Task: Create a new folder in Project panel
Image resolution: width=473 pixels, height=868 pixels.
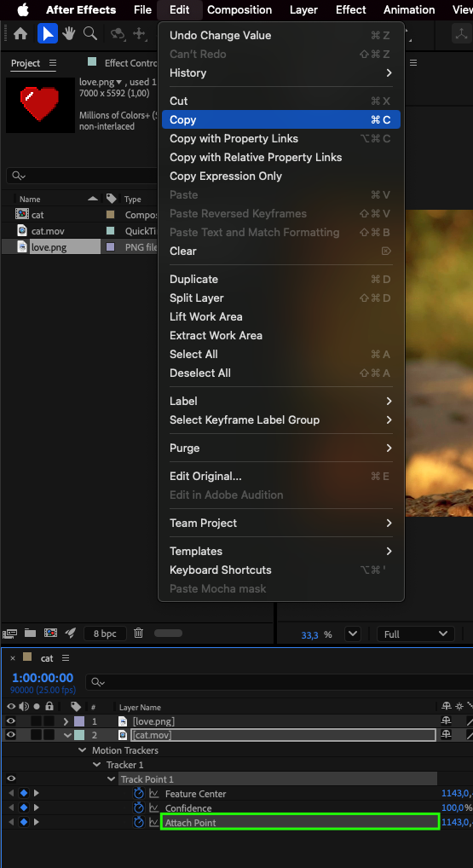Action: point(30,634)
